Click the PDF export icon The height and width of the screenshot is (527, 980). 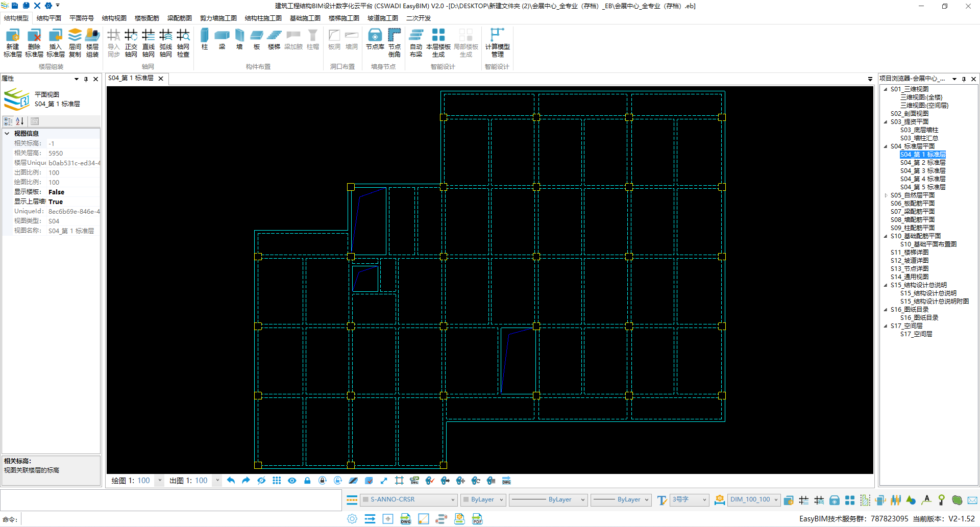pos(477,519)
